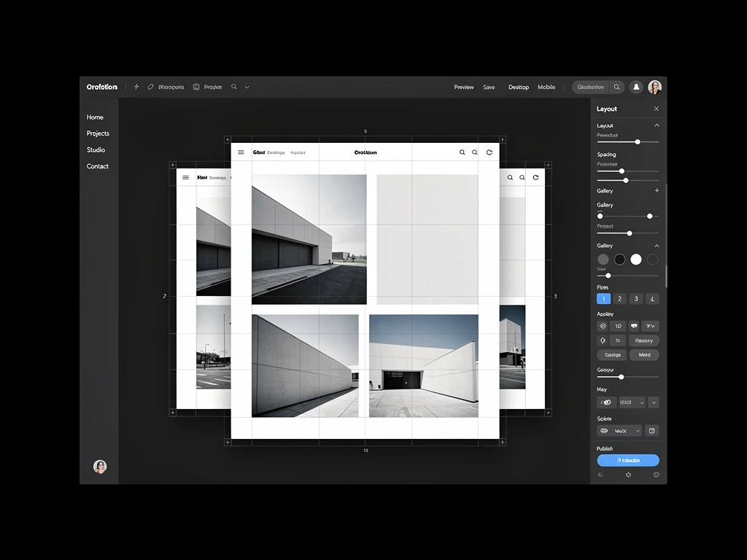This screenshot has height=560, width=747.
Task: Pick the white color swatch
Action: tap(636, 259)
